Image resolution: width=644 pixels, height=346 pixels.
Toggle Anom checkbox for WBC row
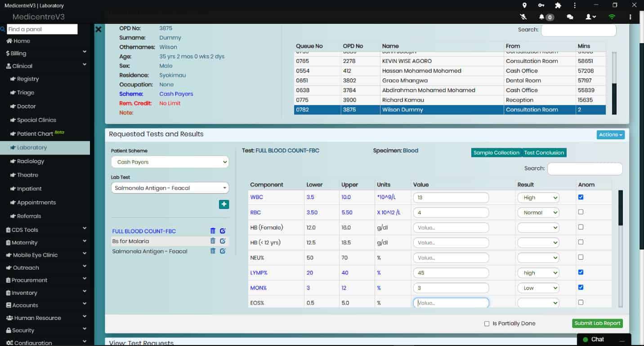[581, 197]
